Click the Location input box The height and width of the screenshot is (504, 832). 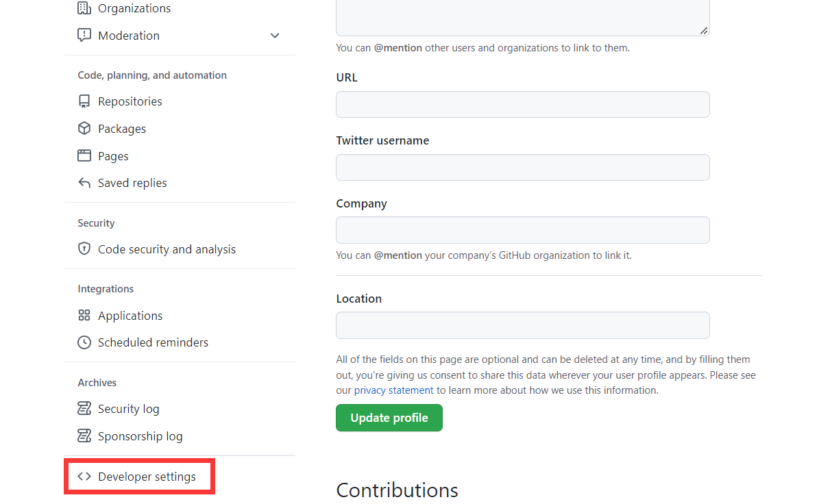click(522, 325)
